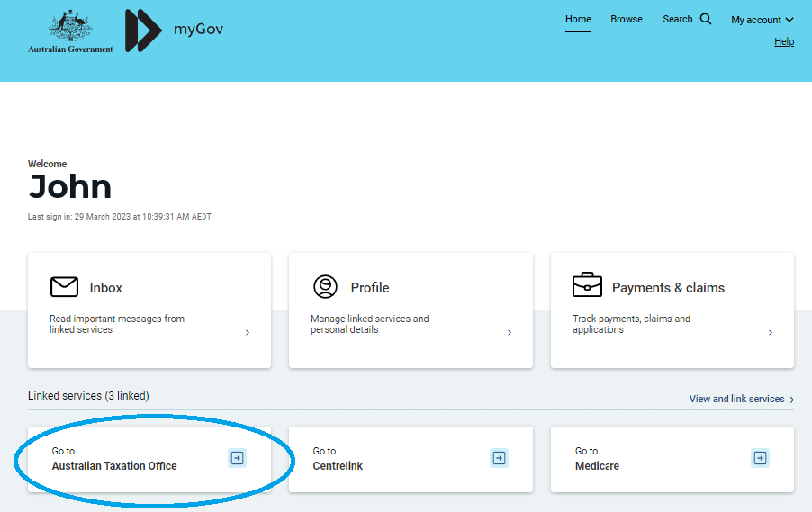Click the Australian Taxation Office arrow icon
Viewport: 812px width, 512px height.
click(237, 458)
